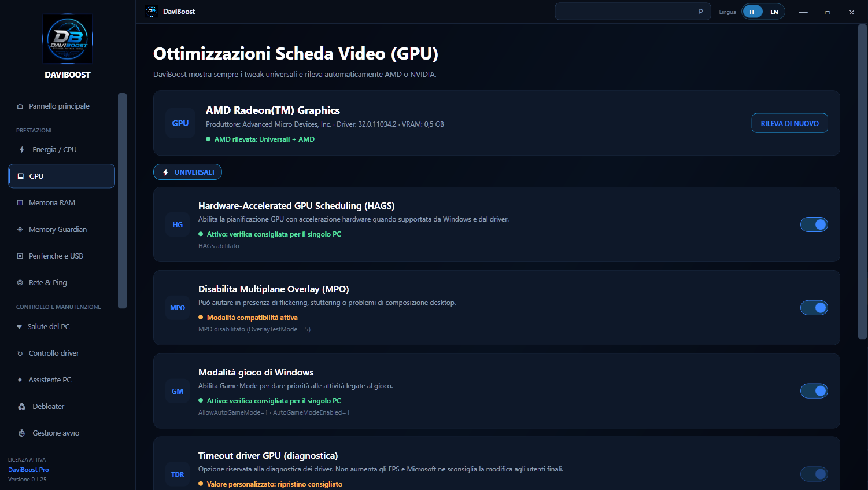Click the UNIVERSALI filter chip
The height and width of the screenshot is (490, 868).
click(x=187, y=172)
